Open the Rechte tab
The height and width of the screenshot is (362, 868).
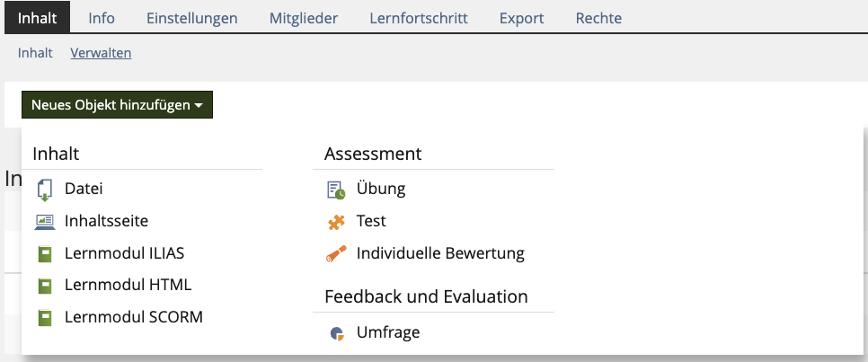[598, 18]
